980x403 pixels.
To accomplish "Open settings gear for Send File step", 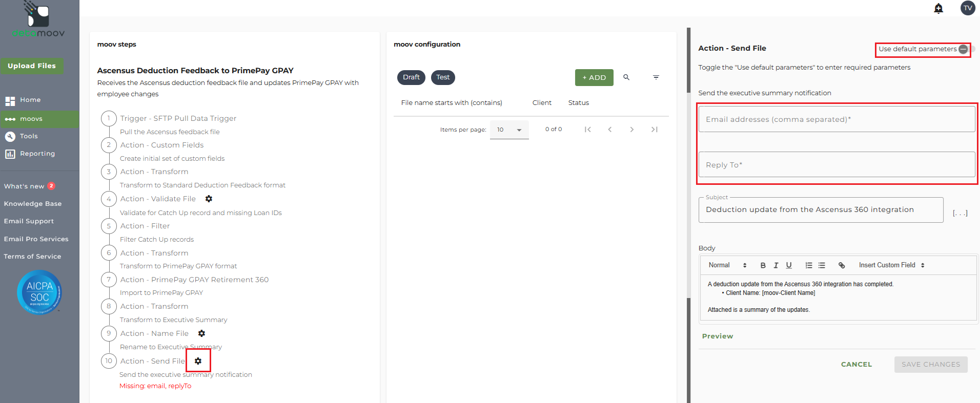I will pos(198,361).
